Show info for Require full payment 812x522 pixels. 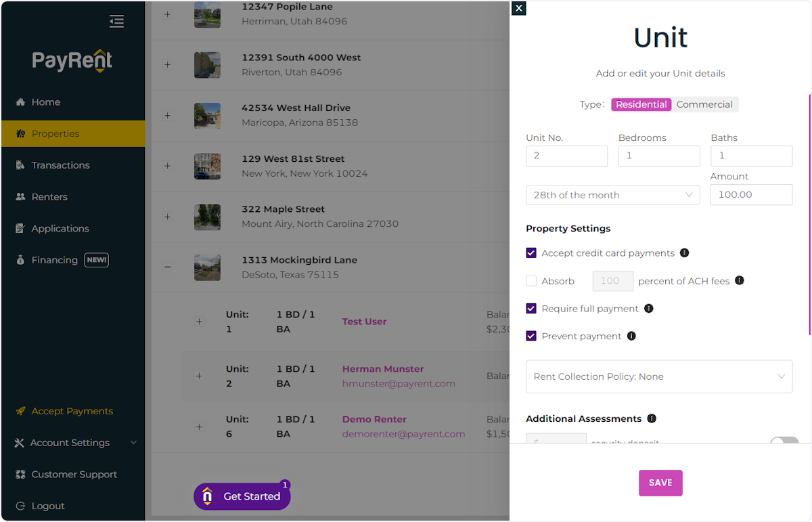click(x=648, y=309)
